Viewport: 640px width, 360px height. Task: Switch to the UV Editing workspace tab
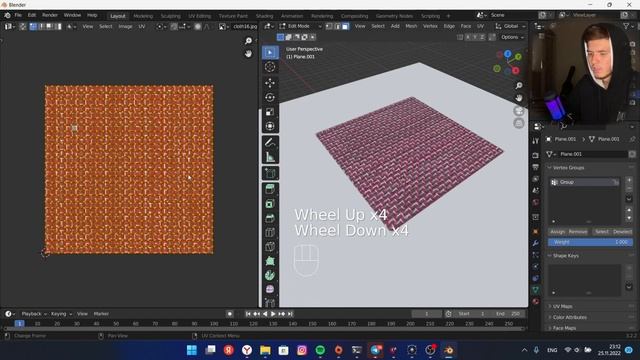click(x=199, y=16)
